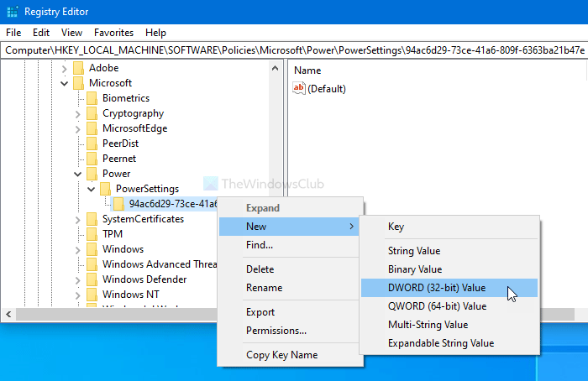Select String Value in New submenu

[414, 251]
